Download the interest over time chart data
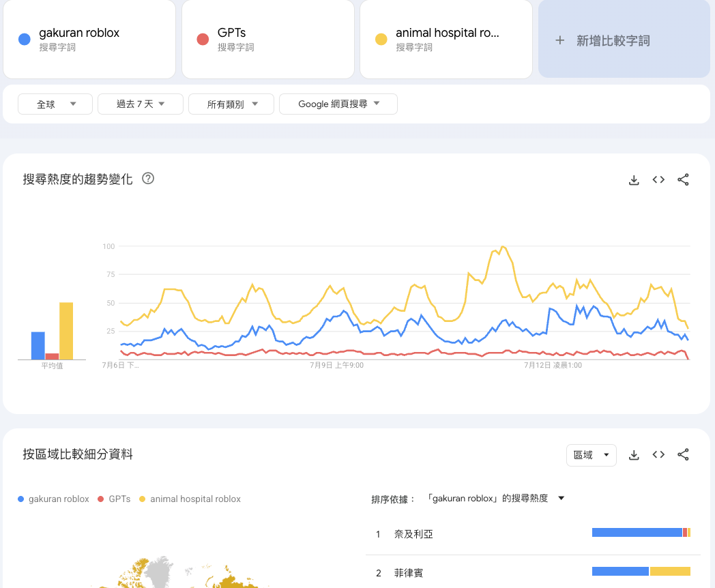Viewport: 715px width, 588px height. [634, 180]
